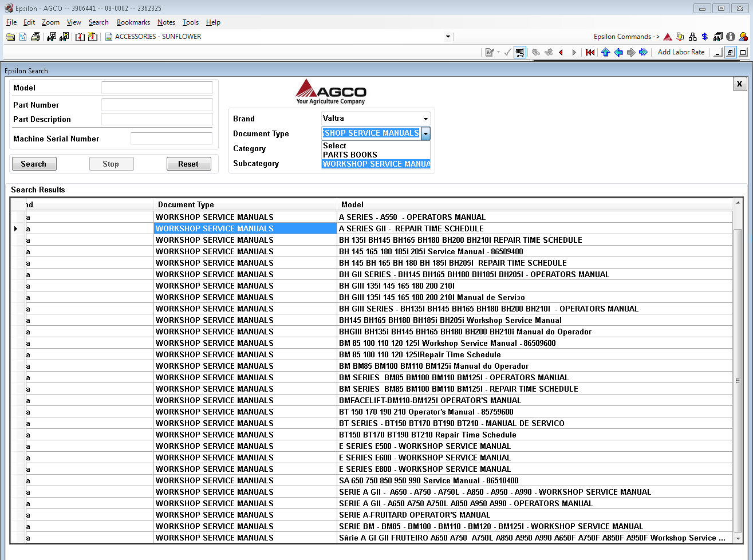The width and height of the screenshot is (753, 560).
Task: Click the results scrollbar down arrow
Action: click(738, 538)
